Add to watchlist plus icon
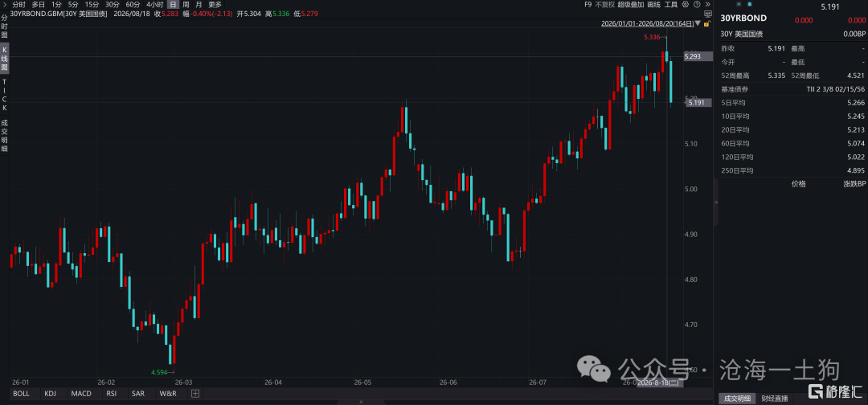The width and height of the screenshot is (868, 405). click(739, 4)
